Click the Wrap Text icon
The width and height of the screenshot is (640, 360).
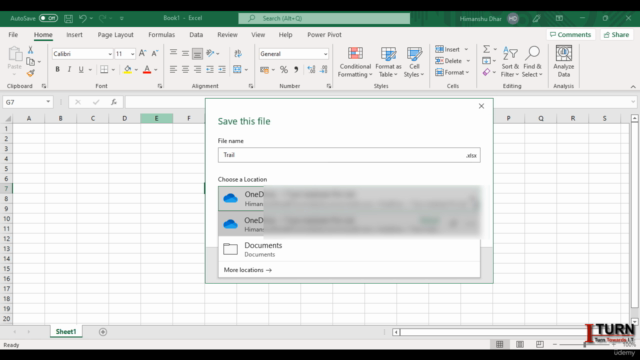coord(238,53)
